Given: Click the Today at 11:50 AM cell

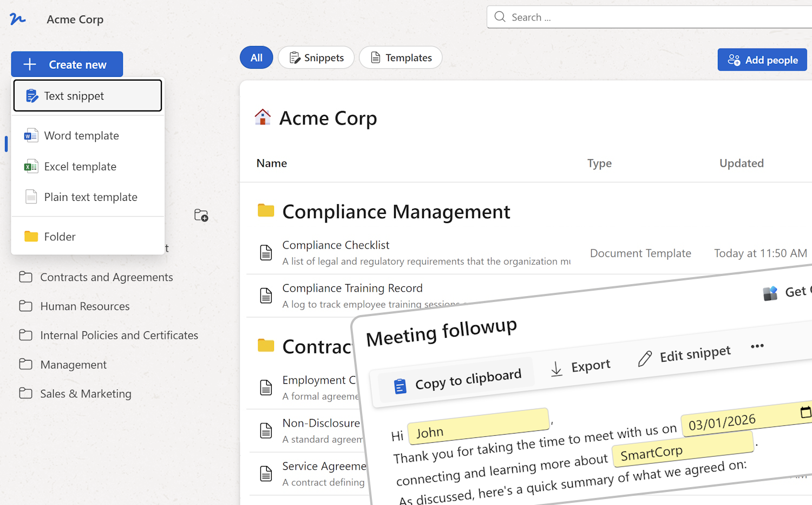Looking at the screenshot, I should pyautogui.click(x=761, y=253).
